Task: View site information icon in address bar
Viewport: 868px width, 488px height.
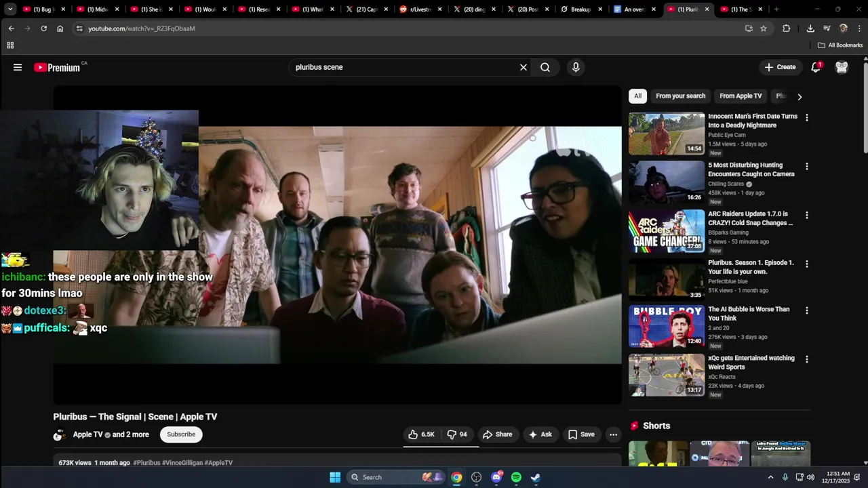Action: coord(79,28)
